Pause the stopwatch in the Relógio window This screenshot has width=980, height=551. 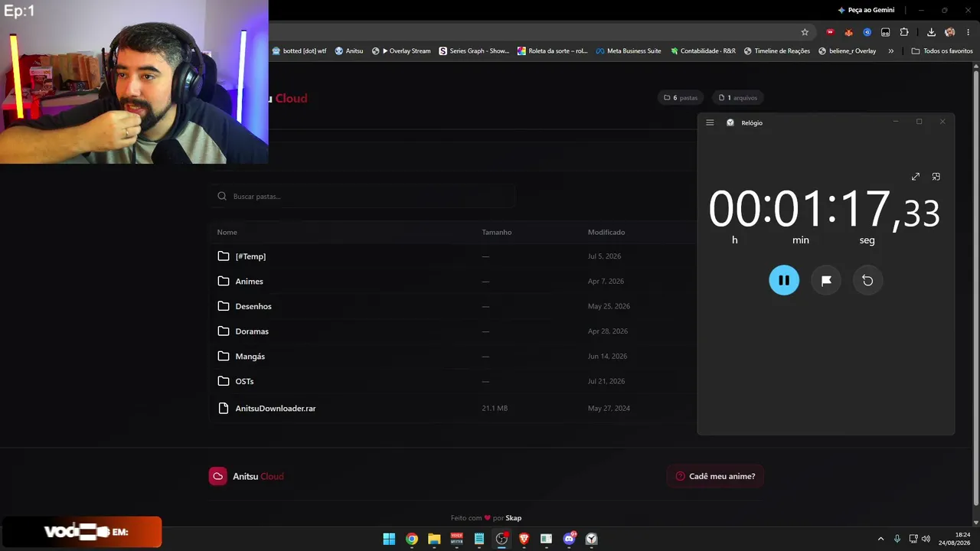784,280
